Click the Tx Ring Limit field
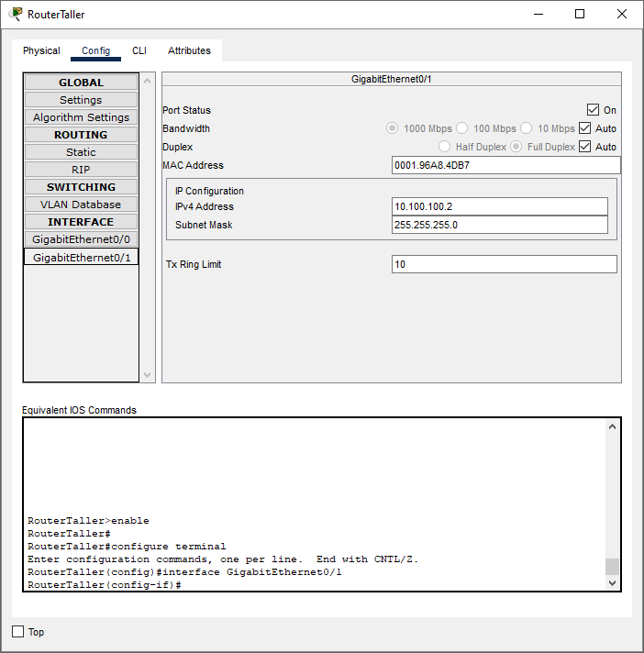The height and width of the screenshot is (653, 644). click(x=504, y=264)
